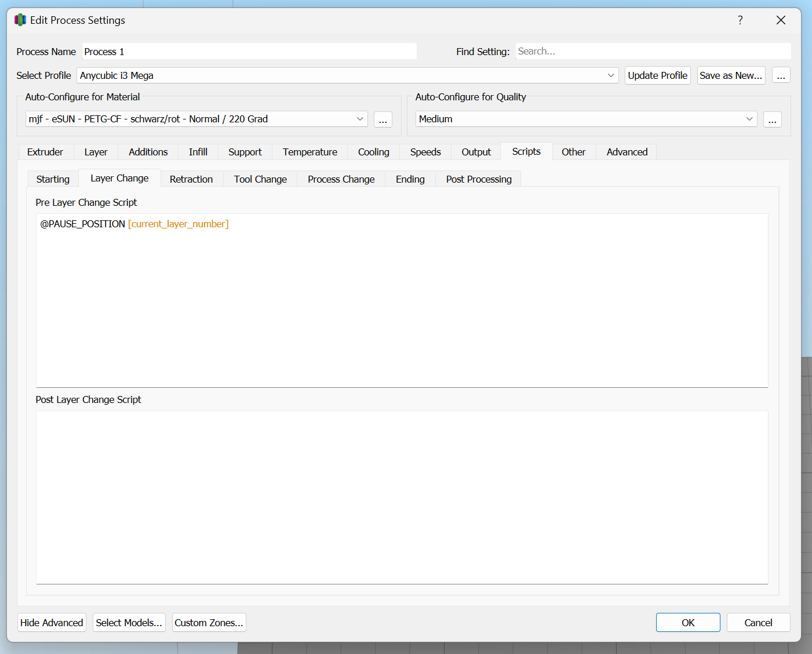Switch to the Other tab
Viewport: 812px width, 654px height.
(x=574, y=152)
